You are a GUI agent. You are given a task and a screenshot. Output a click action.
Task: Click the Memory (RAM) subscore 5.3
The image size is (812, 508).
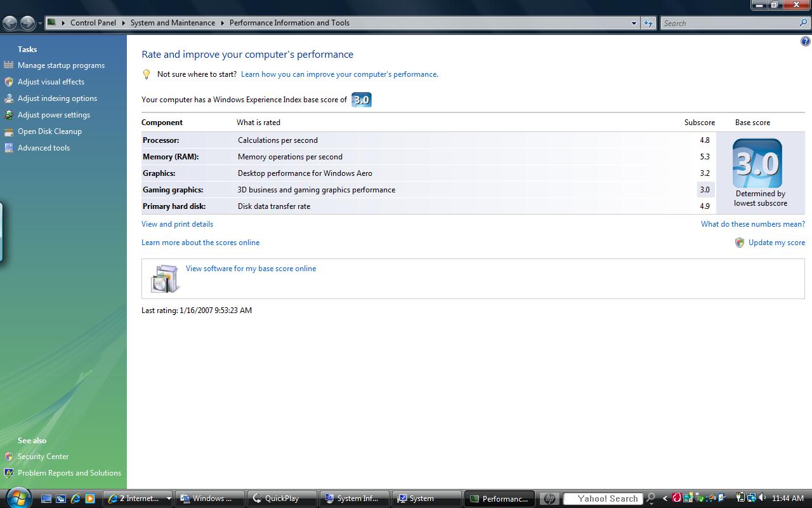click(x=705, y=157)
